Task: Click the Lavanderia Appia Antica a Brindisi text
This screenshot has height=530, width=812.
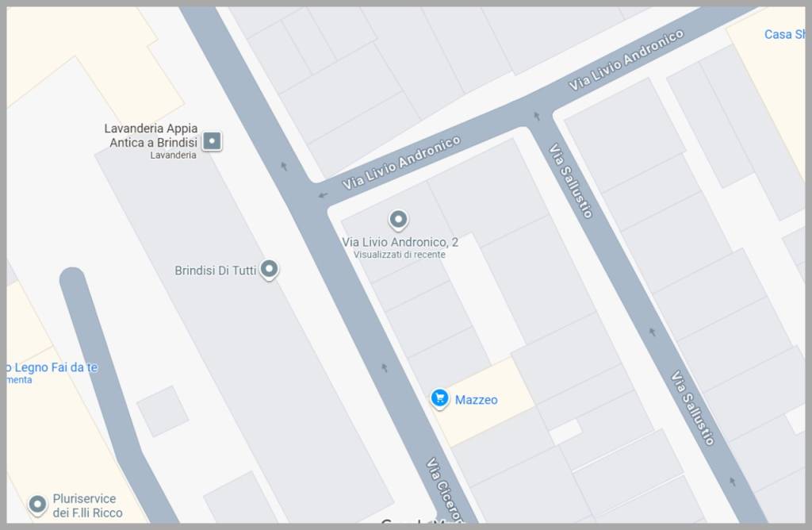Action: click(151, 135)
